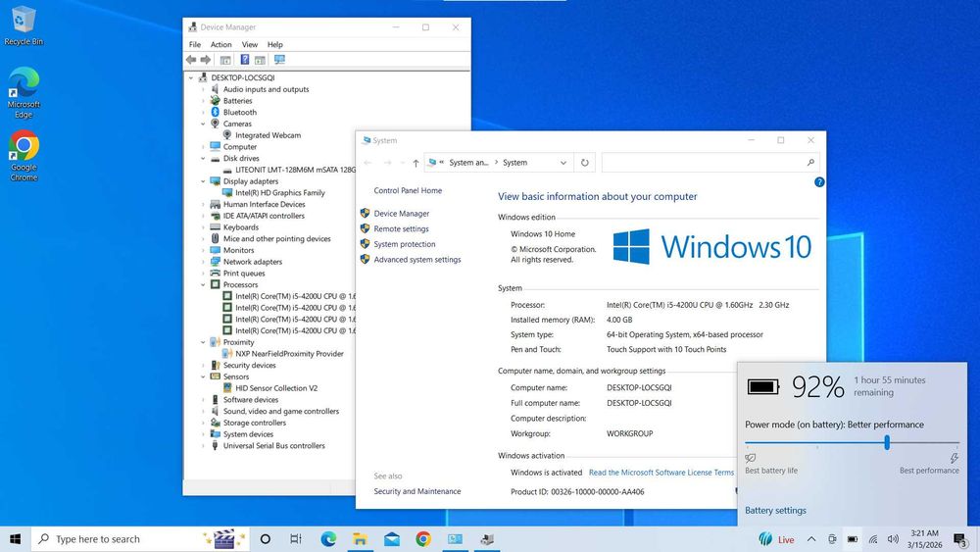
Task: Open Remote settings in System window
Action: pyautogui.click(x=401, y=228)
